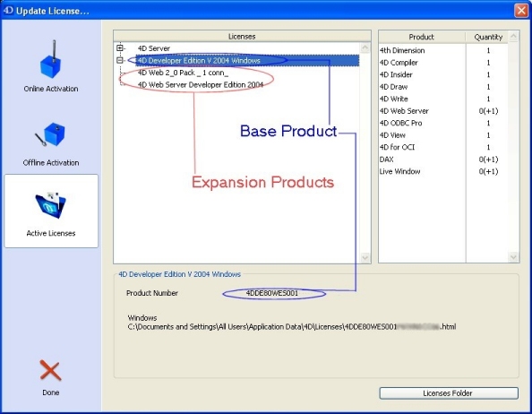
Task: Click the red X Done icon
Action: pyautogui.click(x=50, y=370)
